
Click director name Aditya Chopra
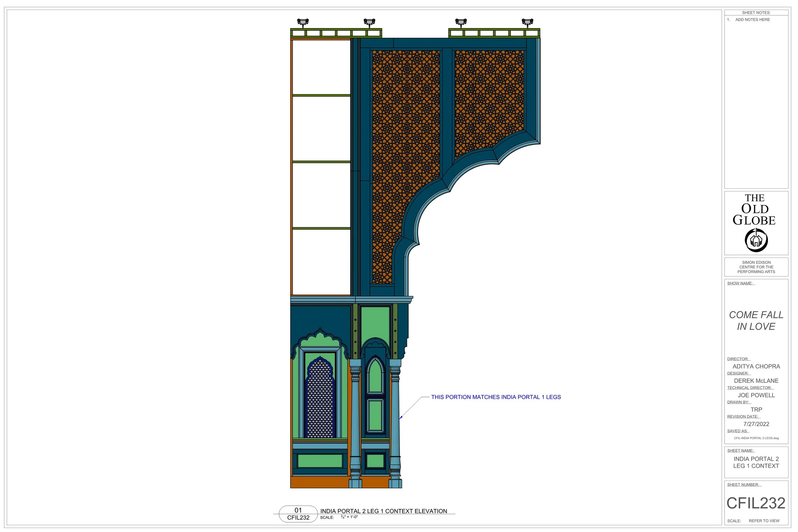[x=756, y=366]
